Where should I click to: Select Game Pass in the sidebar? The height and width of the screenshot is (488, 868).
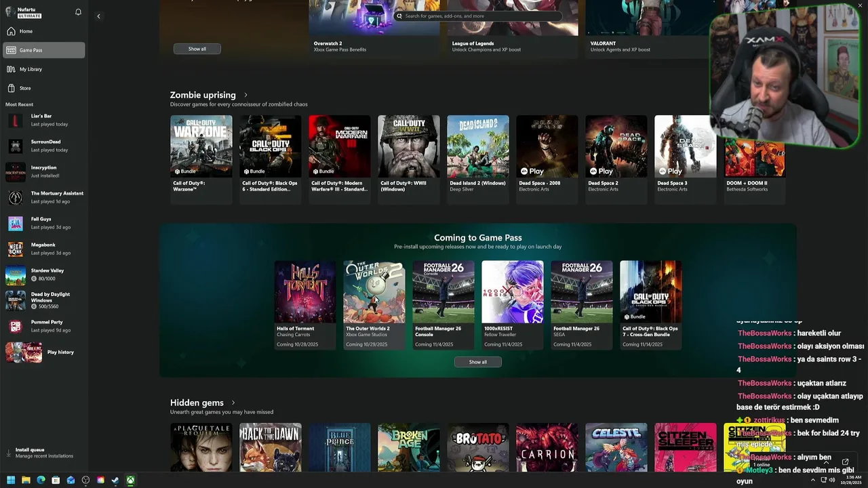[44, 50]
